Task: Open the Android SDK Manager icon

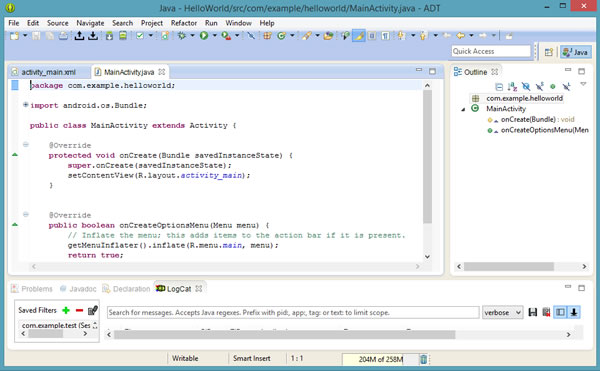Action: click(x=109, y=36)
